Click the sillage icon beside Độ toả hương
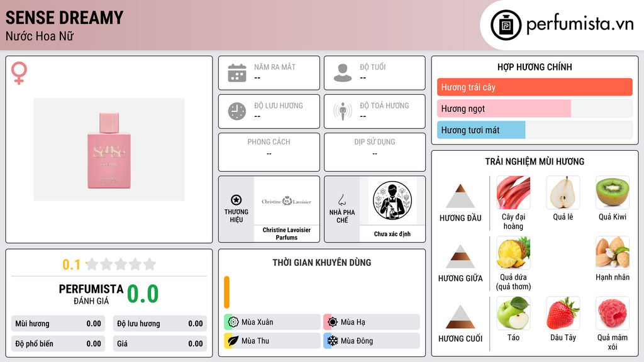644x362 pixels. click(343, 111)
